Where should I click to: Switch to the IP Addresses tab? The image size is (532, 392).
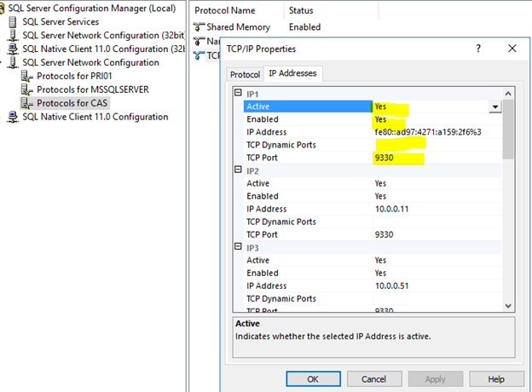pyautogui.click(x=292, y=73)
